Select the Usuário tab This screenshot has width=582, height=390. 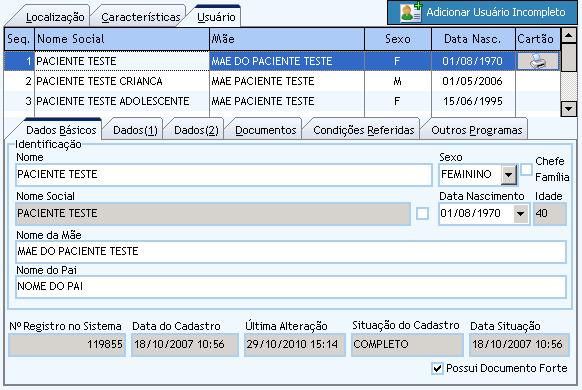click(x=216, y=17)
